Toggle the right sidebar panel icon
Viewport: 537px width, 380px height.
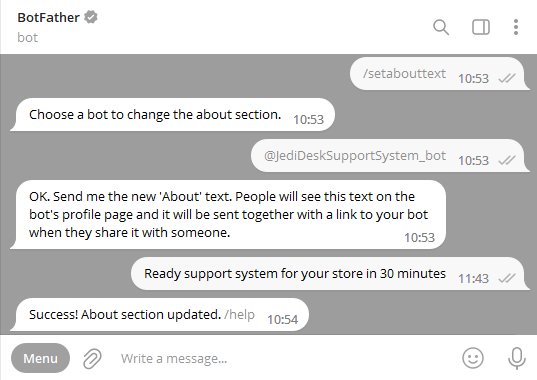481,27
